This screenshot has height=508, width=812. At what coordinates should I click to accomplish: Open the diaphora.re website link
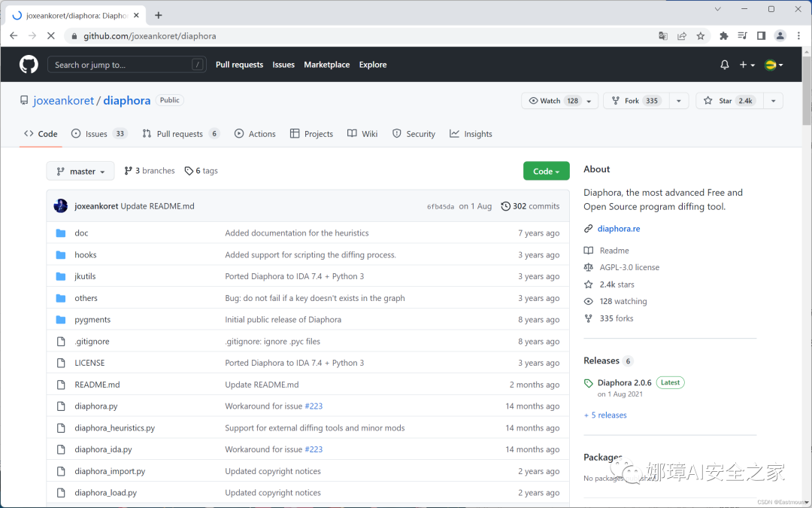coord(619,229)
